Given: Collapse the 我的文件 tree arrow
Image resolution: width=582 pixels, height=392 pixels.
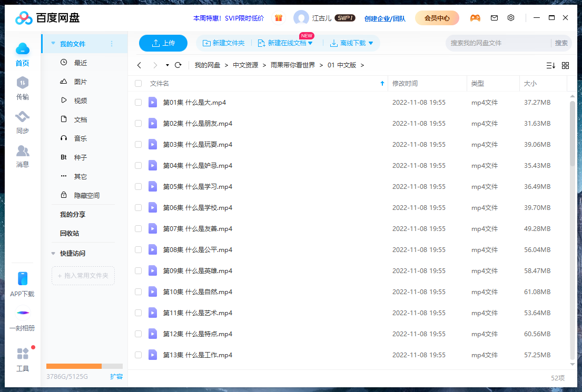Looking at the screenshot, I should coord(53,43).
